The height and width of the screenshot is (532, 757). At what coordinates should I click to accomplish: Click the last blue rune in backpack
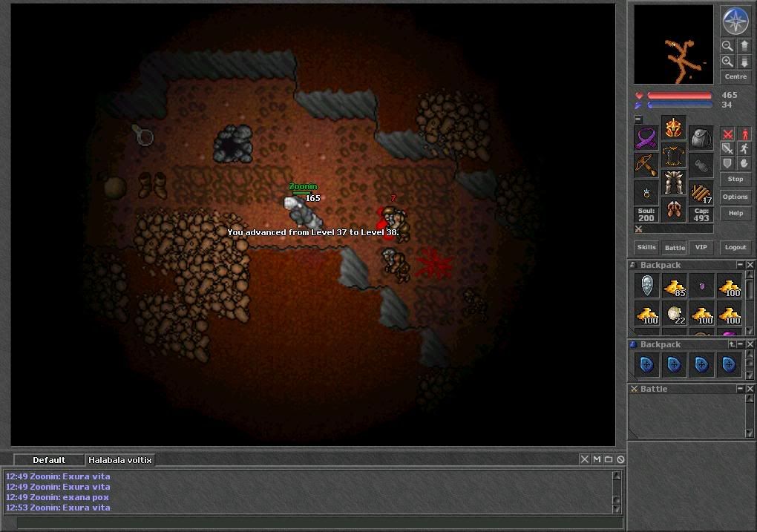click(x=729, y=364)
